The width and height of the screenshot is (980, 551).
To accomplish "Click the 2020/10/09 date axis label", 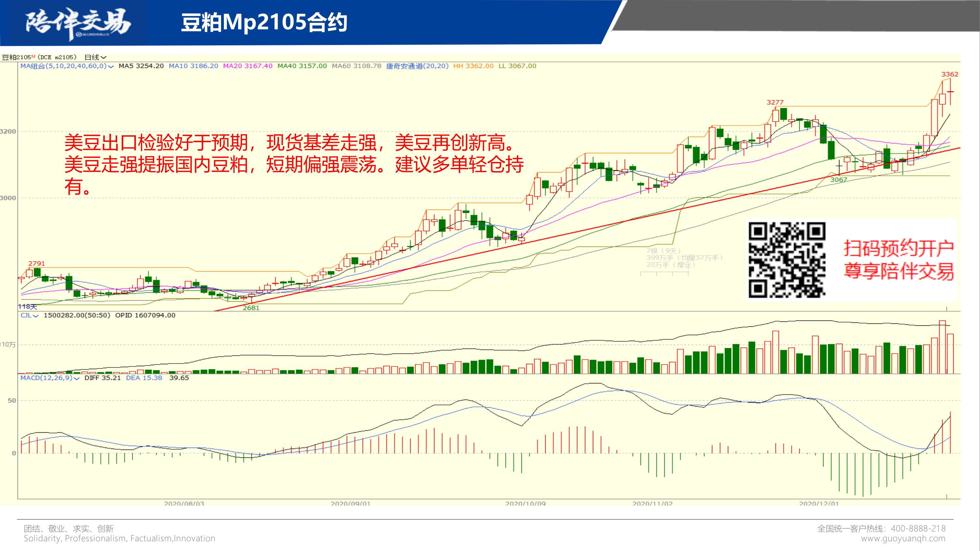I will [525, 503].
